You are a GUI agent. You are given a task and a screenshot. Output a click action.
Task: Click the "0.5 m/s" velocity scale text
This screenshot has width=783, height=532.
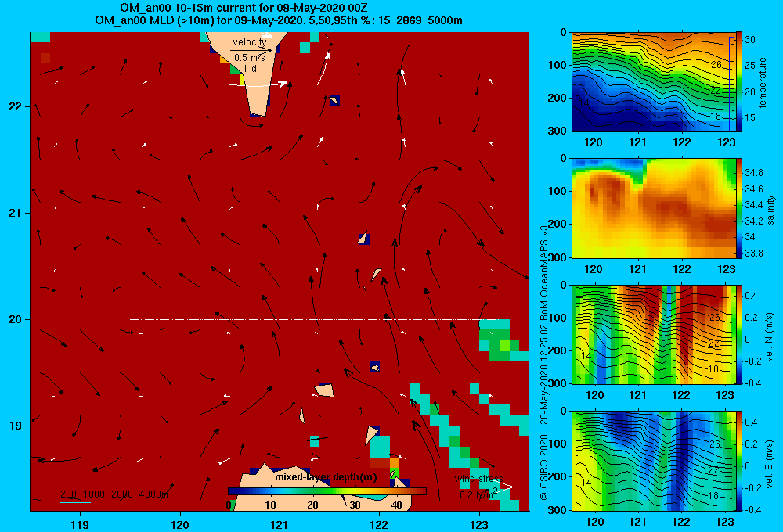[x=250, y=58]
